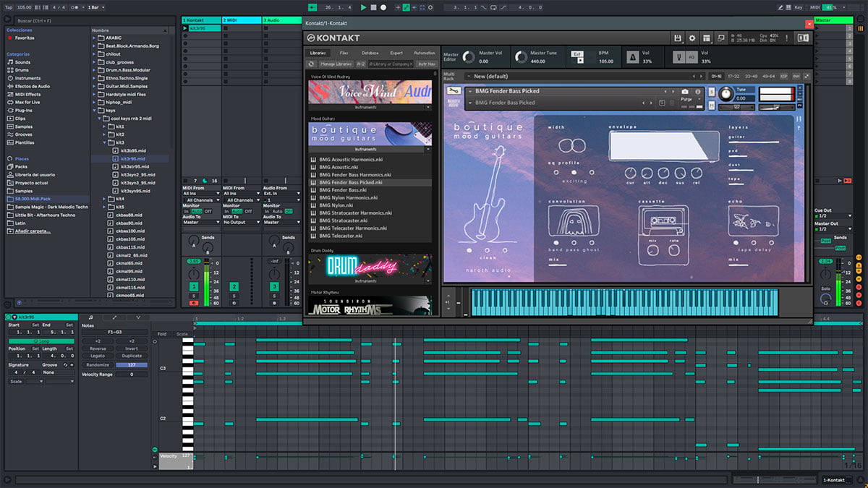868x488 pixels.
Task: Expand the kit1 folder
Action: (x=103, y=127)
